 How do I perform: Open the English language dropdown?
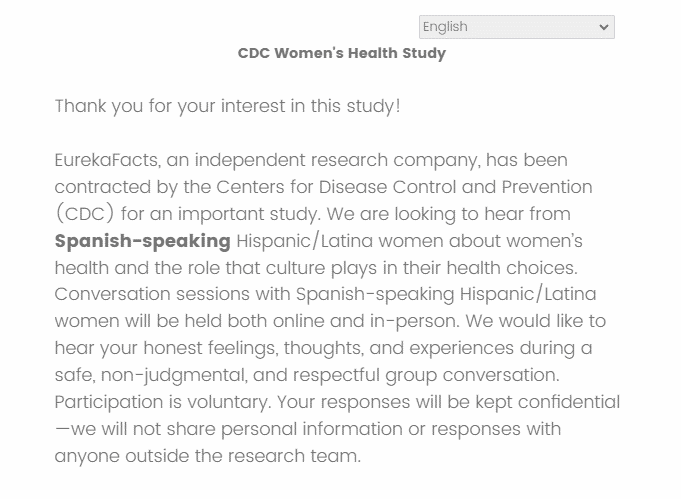[x=515, y=27]
